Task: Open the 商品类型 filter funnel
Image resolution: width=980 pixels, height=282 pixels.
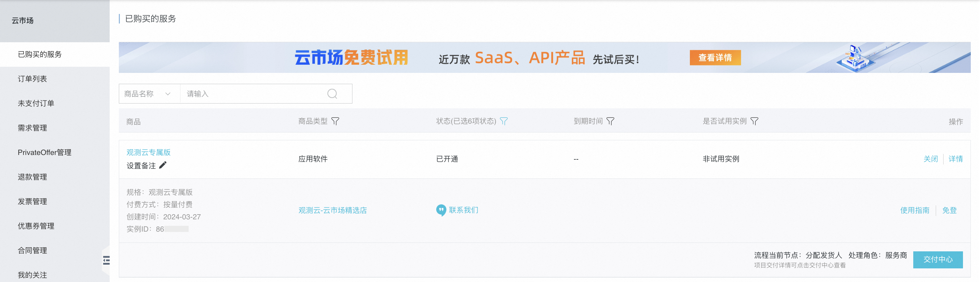Action: coord(335,121)
